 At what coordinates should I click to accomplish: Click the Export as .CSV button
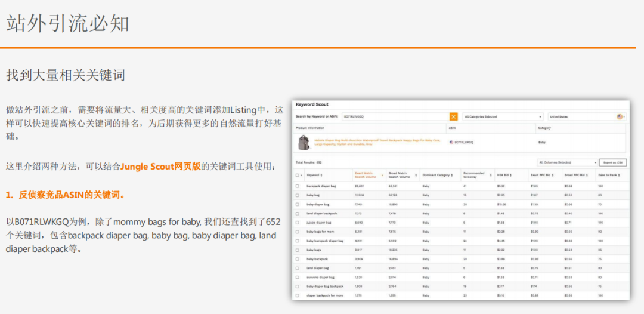pos(614,162)
